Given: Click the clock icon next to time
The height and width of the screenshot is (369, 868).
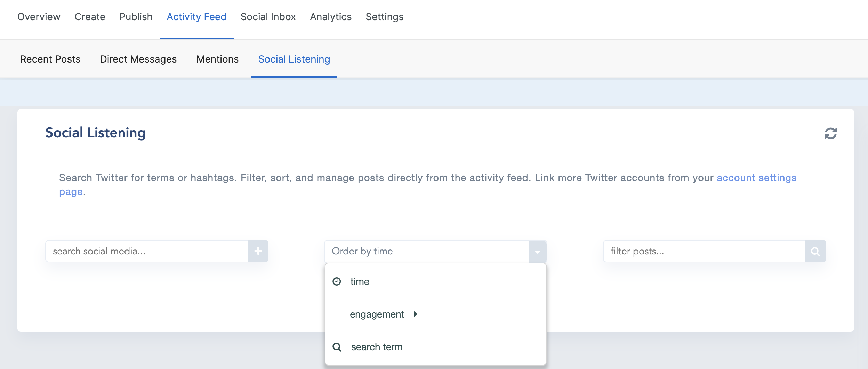Looking at the screenshot, I should click(337, 281).
